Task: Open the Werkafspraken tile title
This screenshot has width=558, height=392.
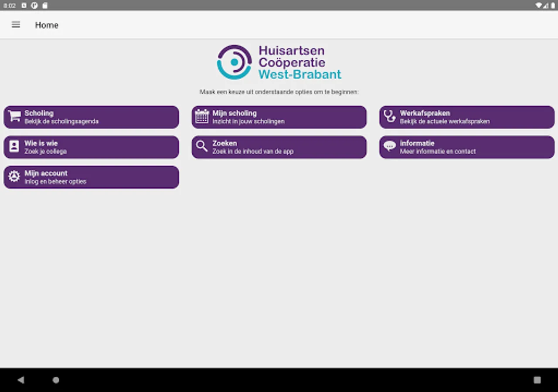Action: click(425, 113)
